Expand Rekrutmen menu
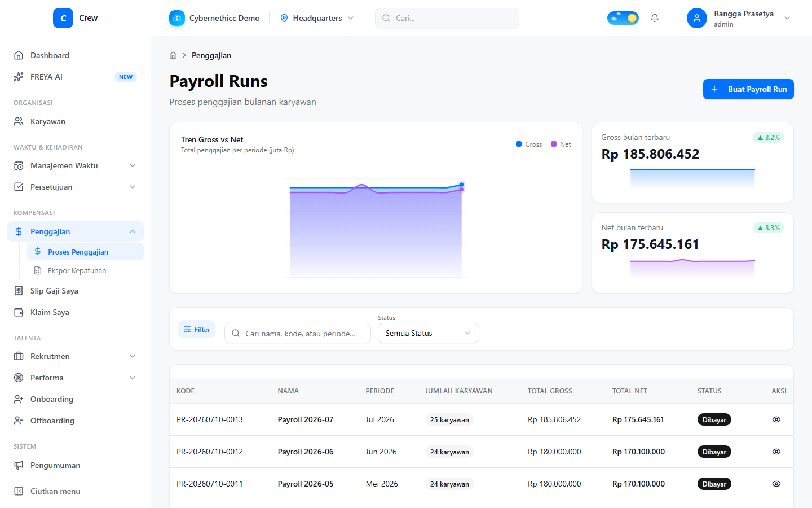This screenshot has height=508, width=812. click(75, 356)
